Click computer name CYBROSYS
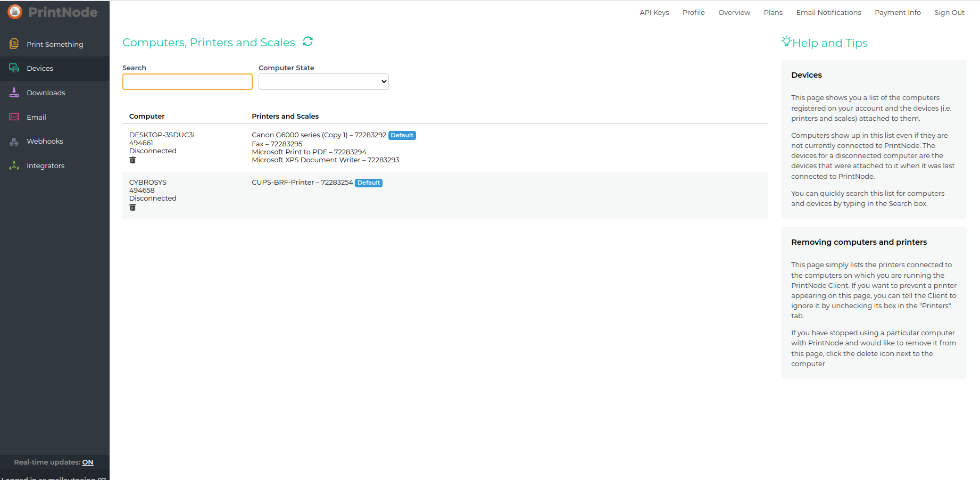The height and width of the screenshot is (480, 980). (x=148, y=183)
